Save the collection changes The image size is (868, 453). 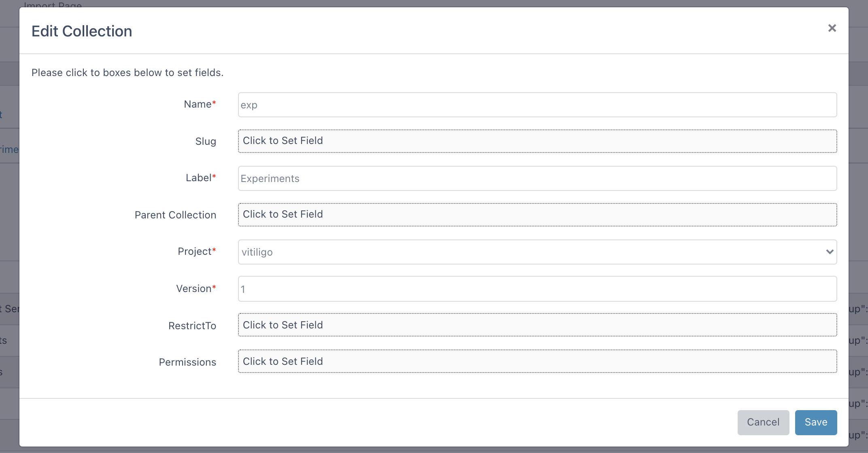(816, 423)
